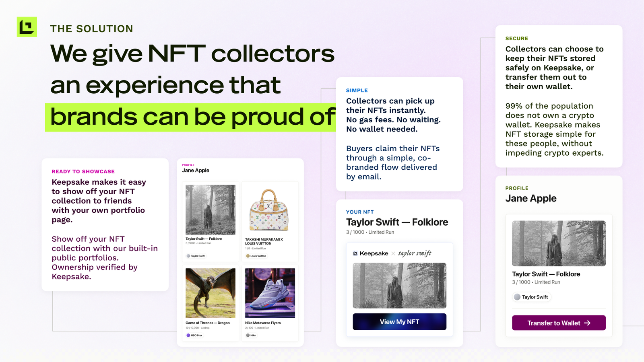Open the Louis Vuitton handbag NFT thumbnail
This screenshot has width=644, height=362.
270,210
